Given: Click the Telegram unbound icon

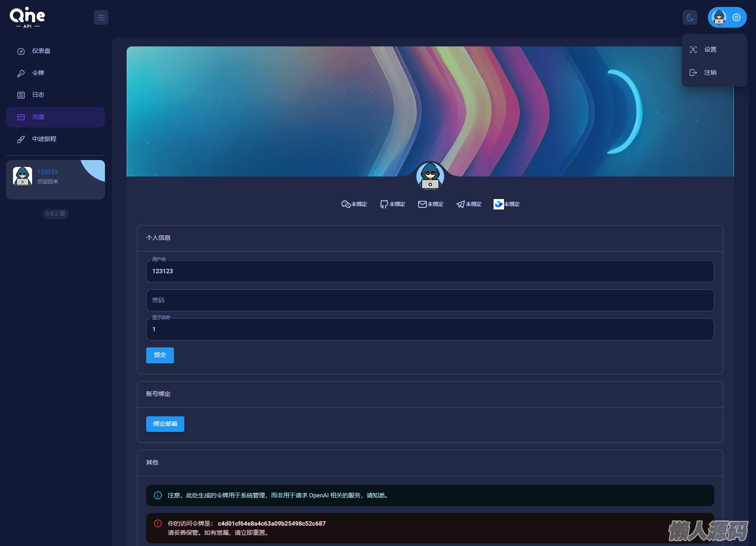Looking at the screenshot, I should 460,204.
